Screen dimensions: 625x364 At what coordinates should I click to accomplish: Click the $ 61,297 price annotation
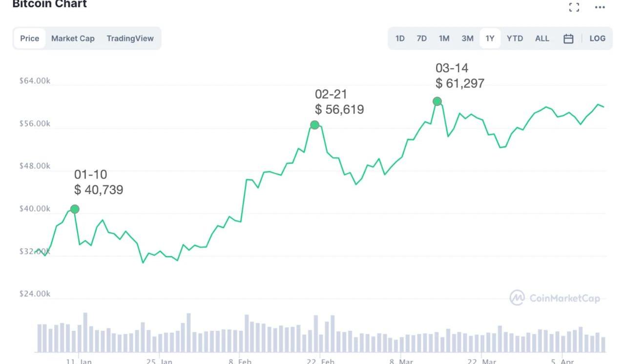click(460, 83)
